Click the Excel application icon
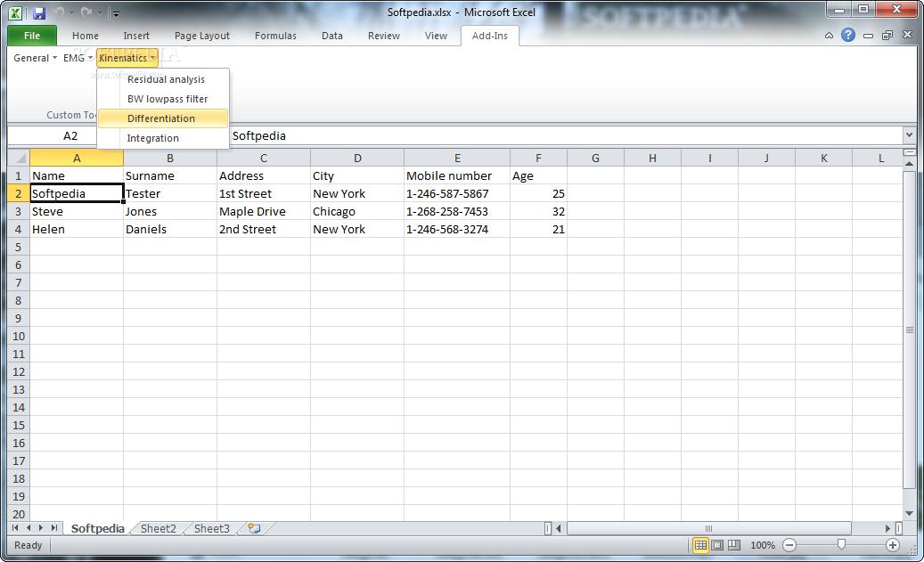 pyautogui.click(x=15, y=13)
